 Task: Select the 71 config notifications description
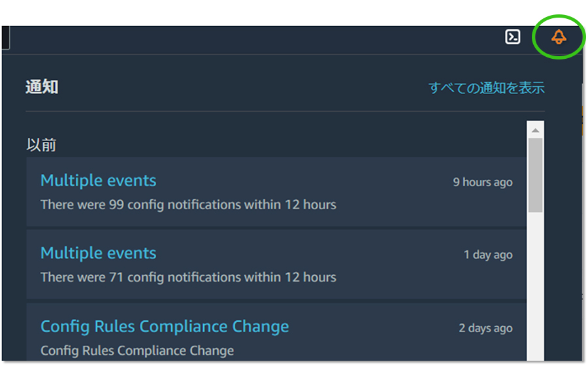coord(188,278)
